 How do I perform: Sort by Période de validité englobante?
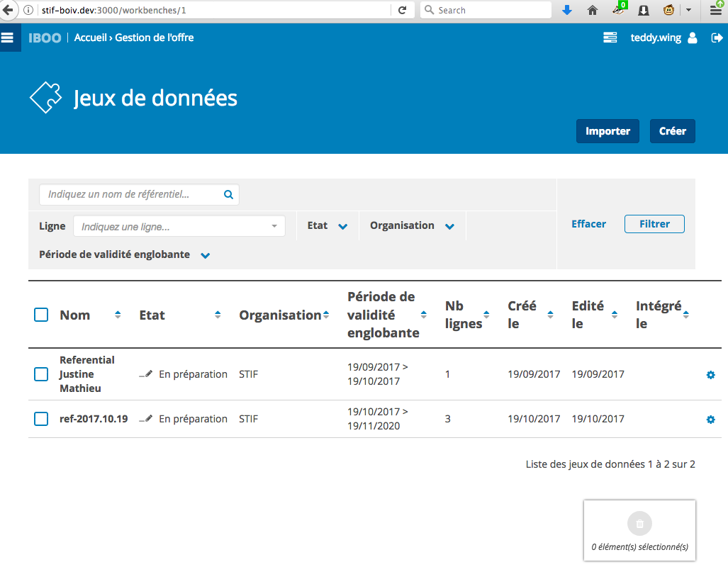tap(423, 315)
